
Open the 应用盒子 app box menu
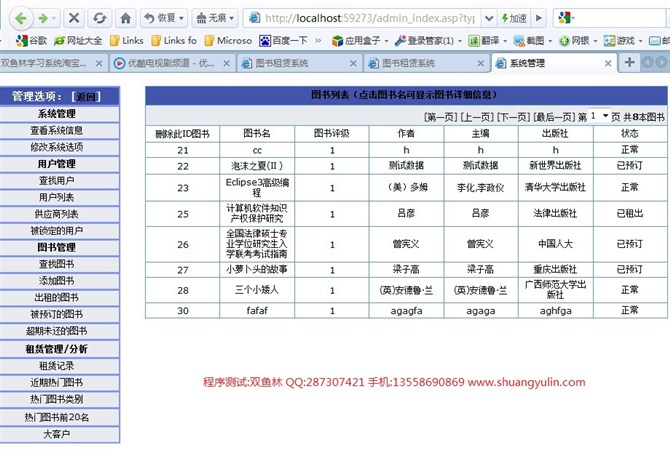(x=360, y=41)
